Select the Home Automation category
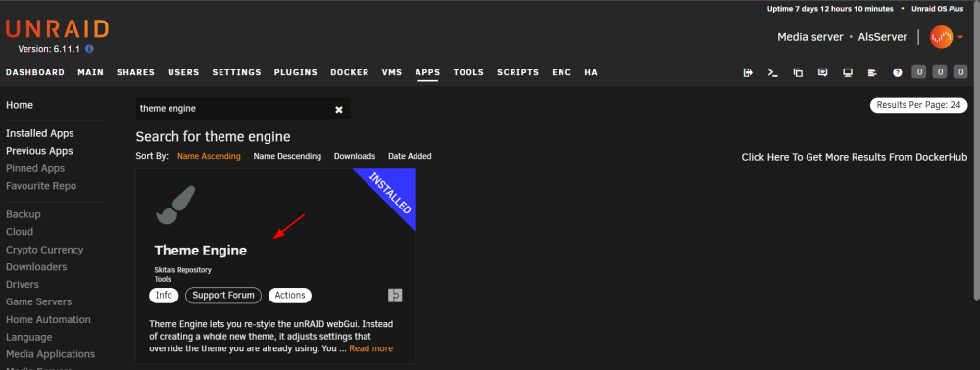 point(48,319)
